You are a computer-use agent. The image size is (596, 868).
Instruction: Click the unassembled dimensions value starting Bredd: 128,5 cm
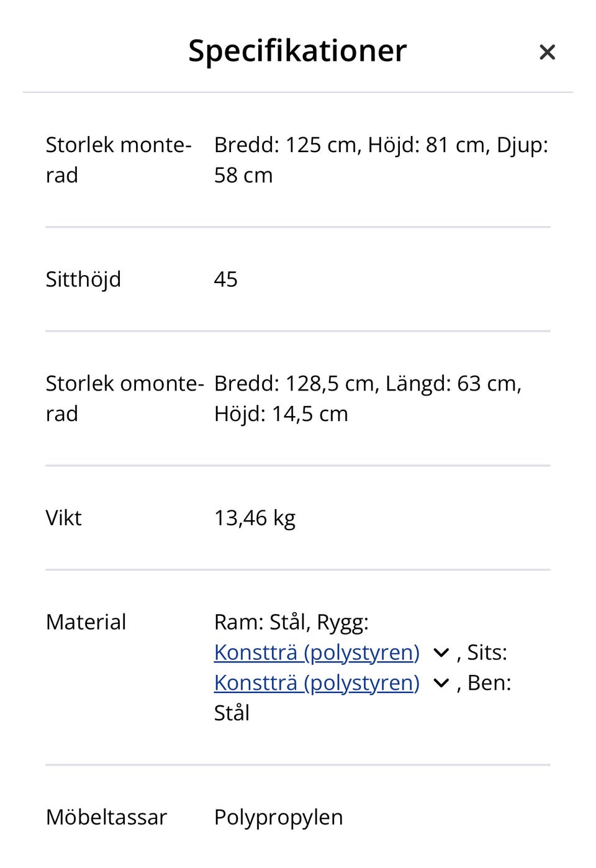368,398
